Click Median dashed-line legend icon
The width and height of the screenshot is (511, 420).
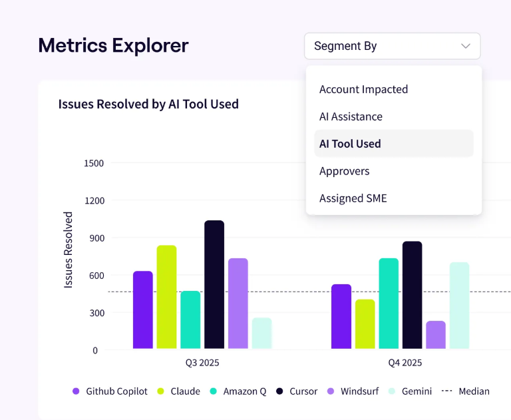tap(446, 391)
